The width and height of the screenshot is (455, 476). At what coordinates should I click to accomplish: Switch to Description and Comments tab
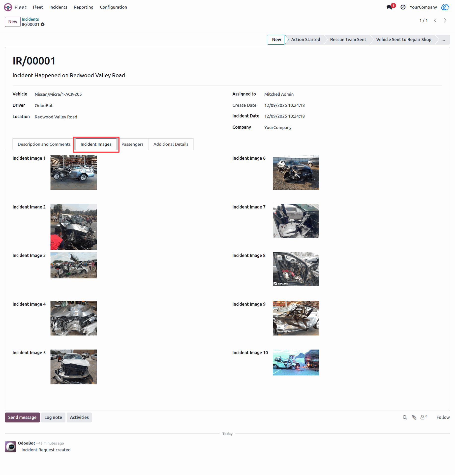click(x=44, y=144)
